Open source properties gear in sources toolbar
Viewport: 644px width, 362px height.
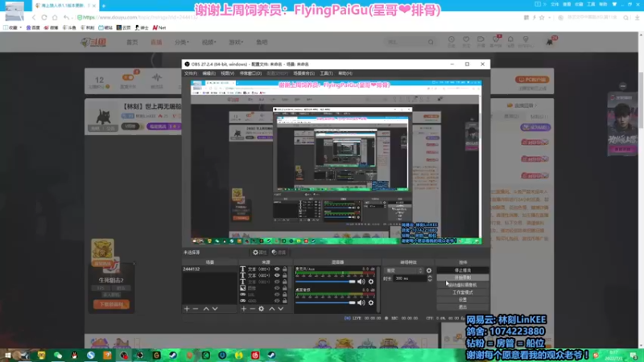[x=261, y=309]
